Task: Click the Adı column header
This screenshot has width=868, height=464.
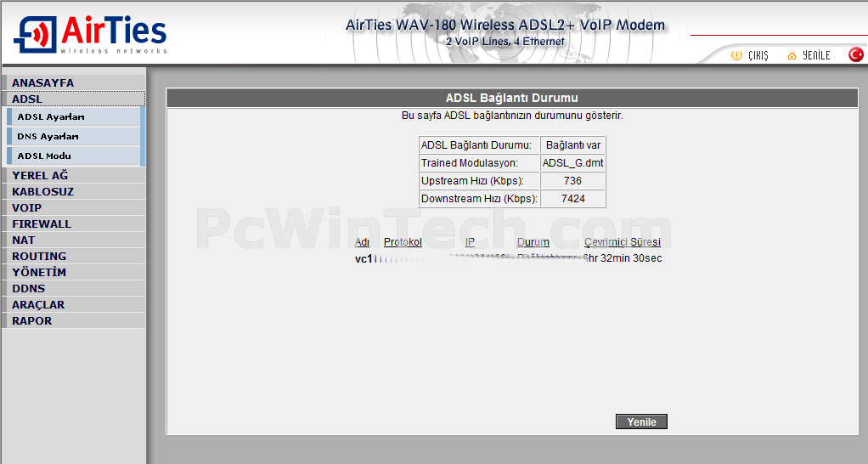Action: (362, 242)
